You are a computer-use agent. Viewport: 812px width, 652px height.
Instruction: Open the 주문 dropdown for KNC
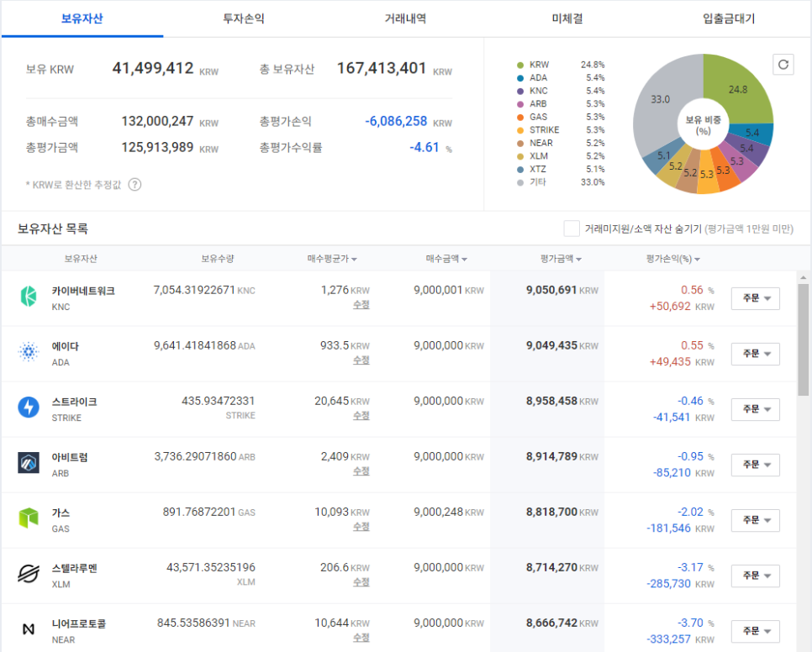click(756, 298)
